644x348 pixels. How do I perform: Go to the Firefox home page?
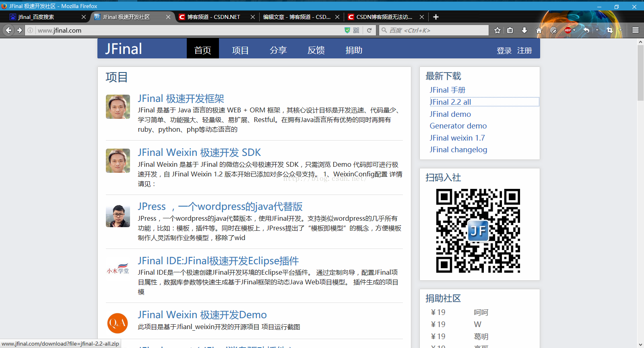[539, 30]
